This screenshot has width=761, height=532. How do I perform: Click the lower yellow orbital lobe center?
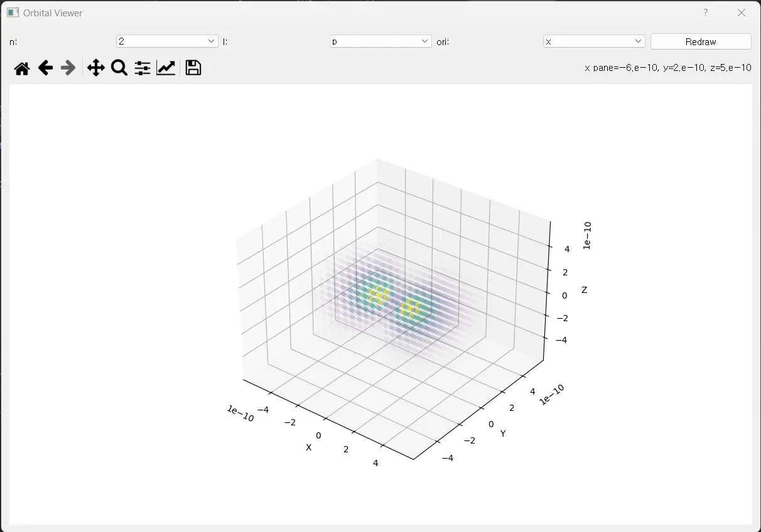(412, 307)
